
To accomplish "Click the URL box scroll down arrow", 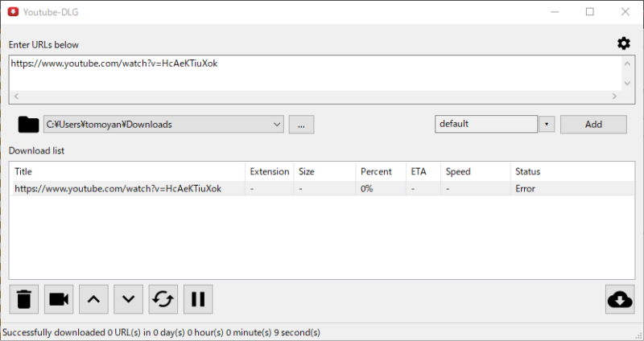I will point(627,84).
